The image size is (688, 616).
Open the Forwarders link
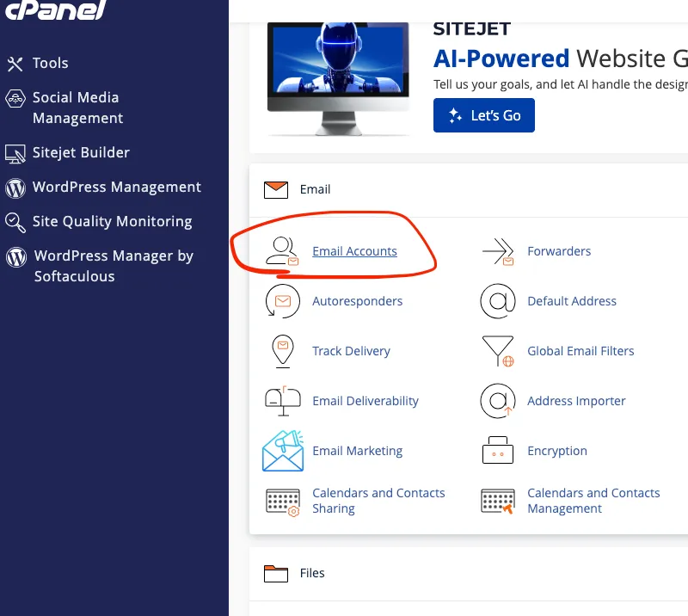[x=559, y=251]
